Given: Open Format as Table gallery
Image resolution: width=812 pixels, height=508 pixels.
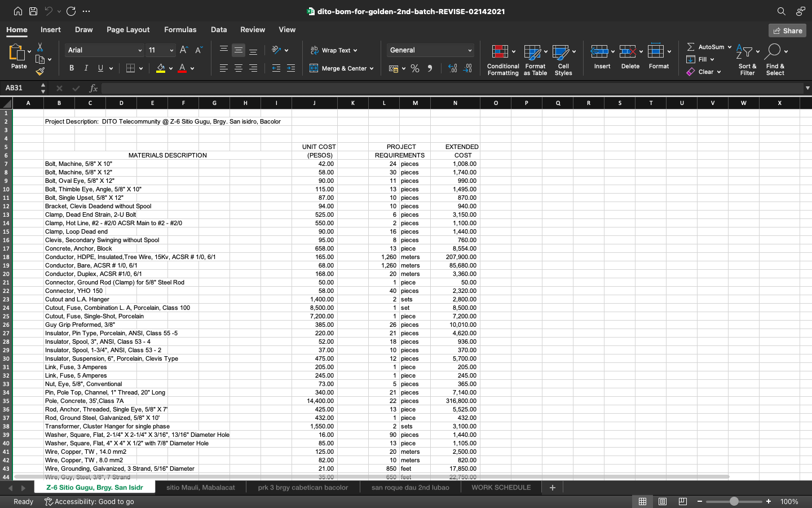Looking at the screenshot, I should pyautogui.click(x=535, y=60).
